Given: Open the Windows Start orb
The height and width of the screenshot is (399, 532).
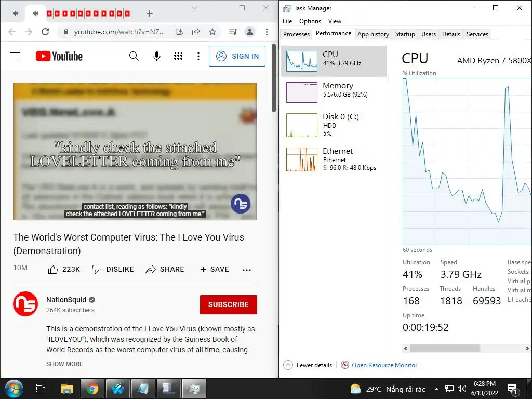Looking at the screenshot, I should [14, 389].
